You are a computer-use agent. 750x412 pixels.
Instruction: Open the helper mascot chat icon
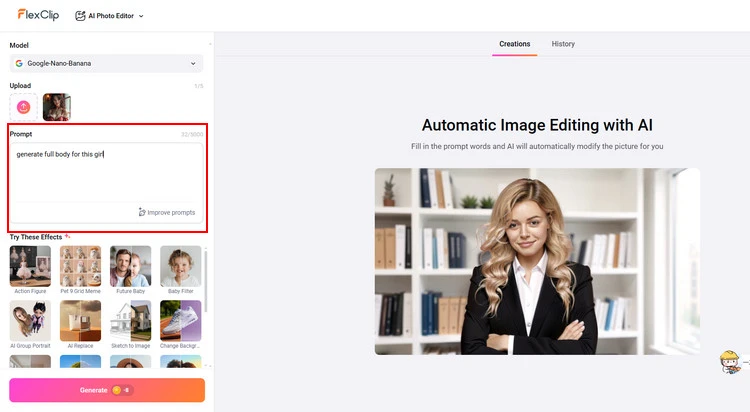click(732, 362)
